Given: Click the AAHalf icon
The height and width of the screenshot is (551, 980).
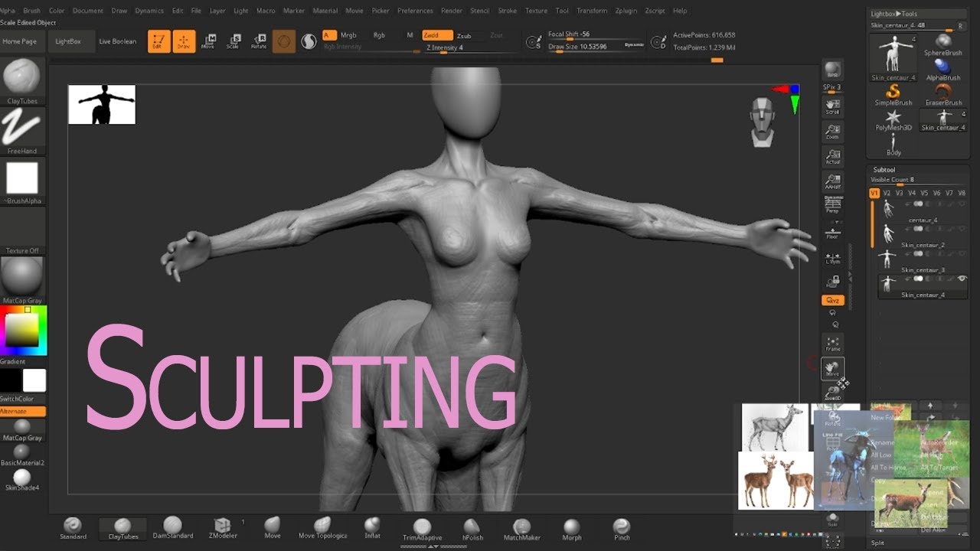Looking at the screenshot, I should (833, 182).
